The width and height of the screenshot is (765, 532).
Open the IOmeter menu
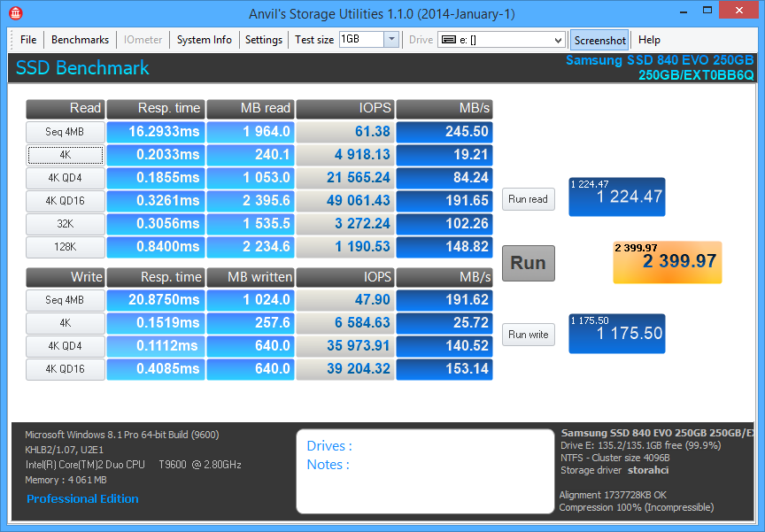click(143, 40)
